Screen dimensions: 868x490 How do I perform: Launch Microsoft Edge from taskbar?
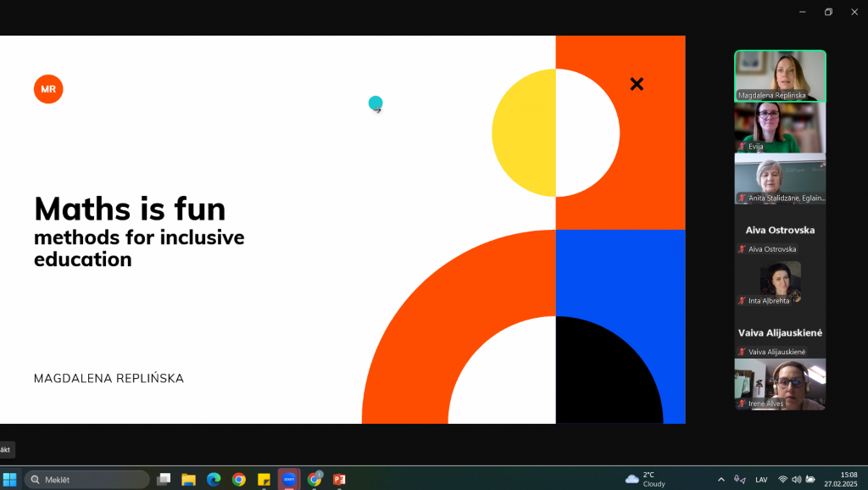pyautogui.click(x=214, y=479)
